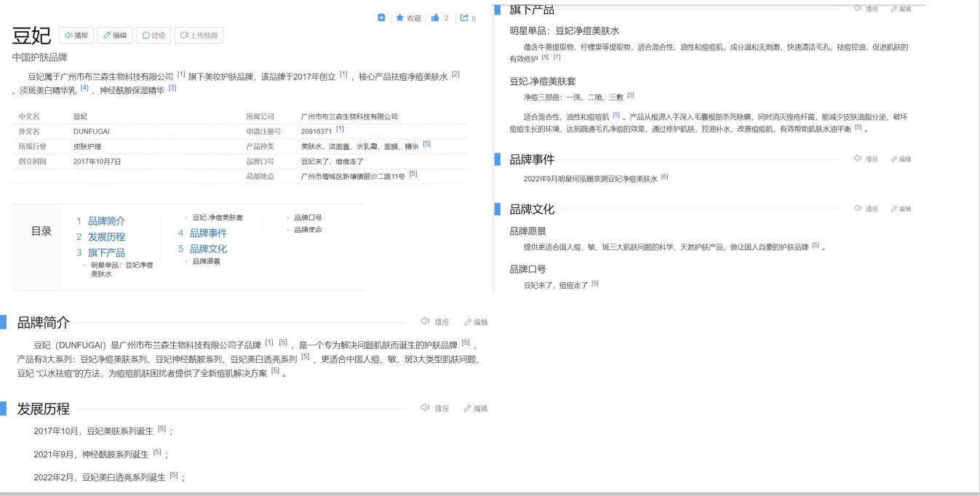Open 品牌文化 from the contents list

point(208,249)
